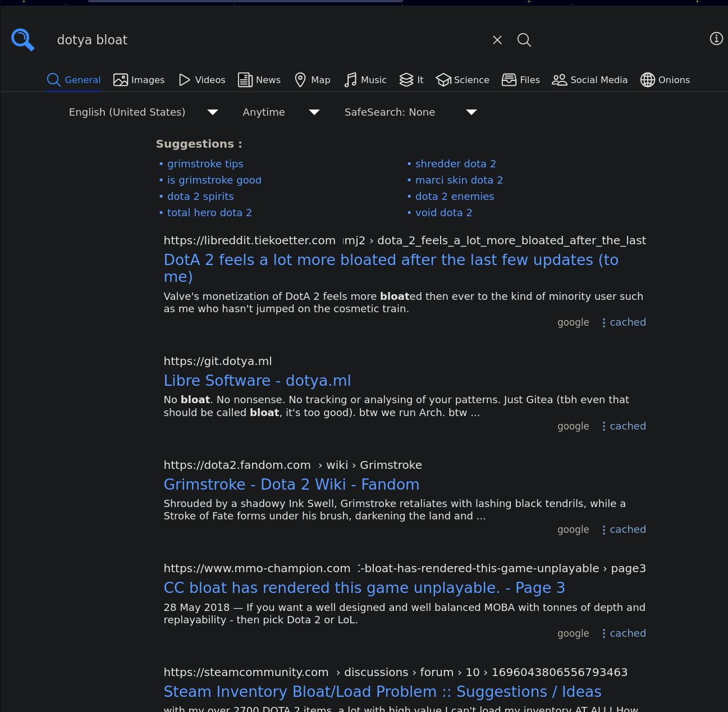Open cached link for Grimstroke Fandom result

tap(627, 530)
